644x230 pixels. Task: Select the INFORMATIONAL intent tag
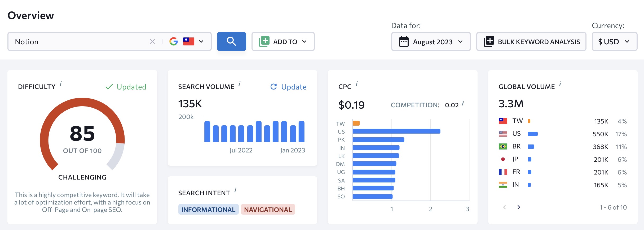[x=208, y=210]
